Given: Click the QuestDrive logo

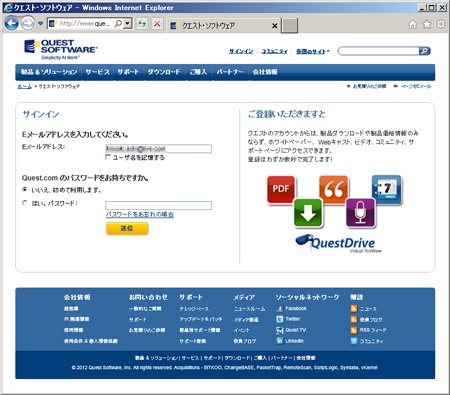Looking at the screenshot, I should [x=339, y=243].
